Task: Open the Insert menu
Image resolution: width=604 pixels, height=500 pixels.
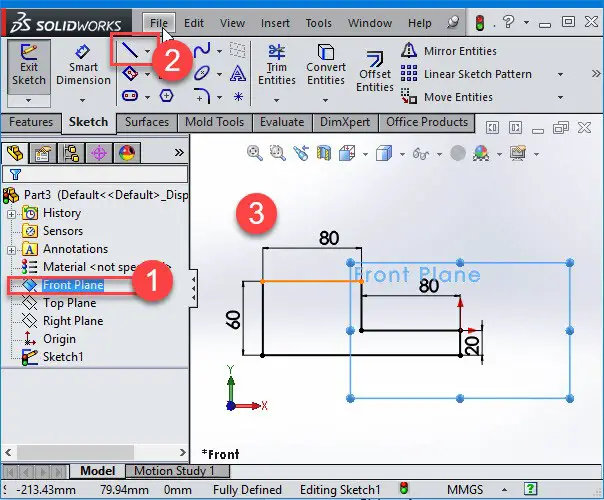Action: tap(275, 23)
